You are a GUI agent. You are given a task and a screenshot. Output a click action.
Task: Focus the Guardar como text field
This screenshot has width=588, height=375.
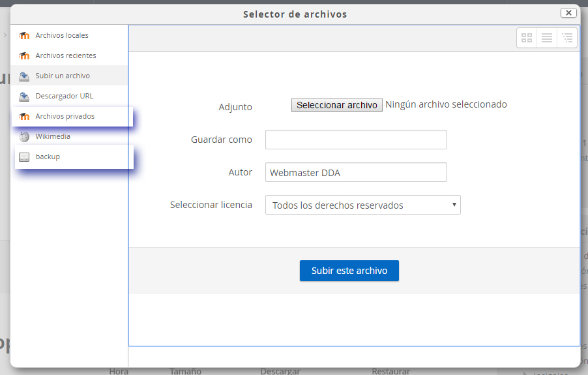click(x=356, y=140)
